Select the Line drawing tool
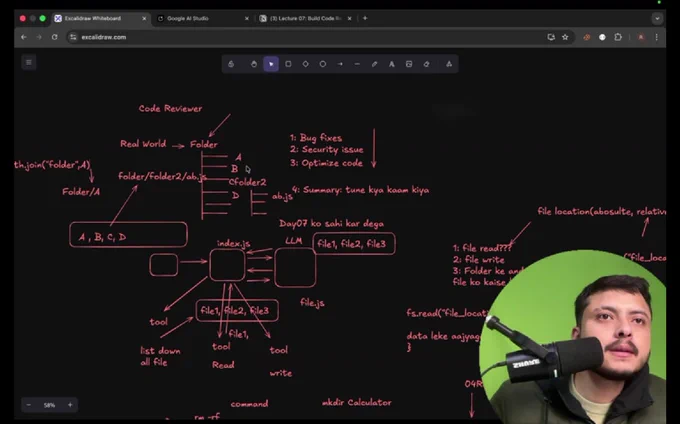 coord(357,64)
